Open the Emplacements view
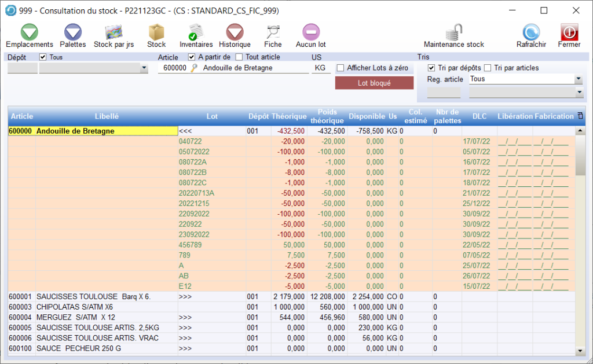593x364 pixels. tap(30, 33)
